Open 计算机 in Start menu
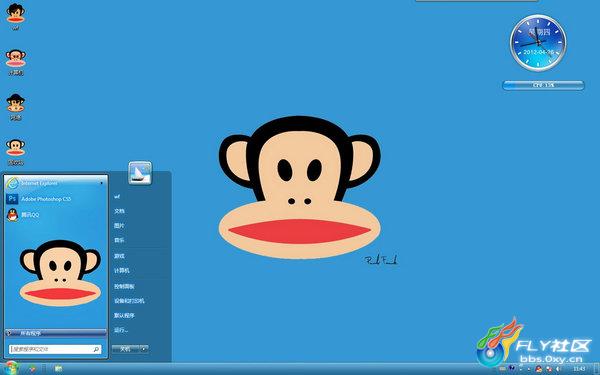The width and height of the screenshot is (600, 375). (122, 271)
